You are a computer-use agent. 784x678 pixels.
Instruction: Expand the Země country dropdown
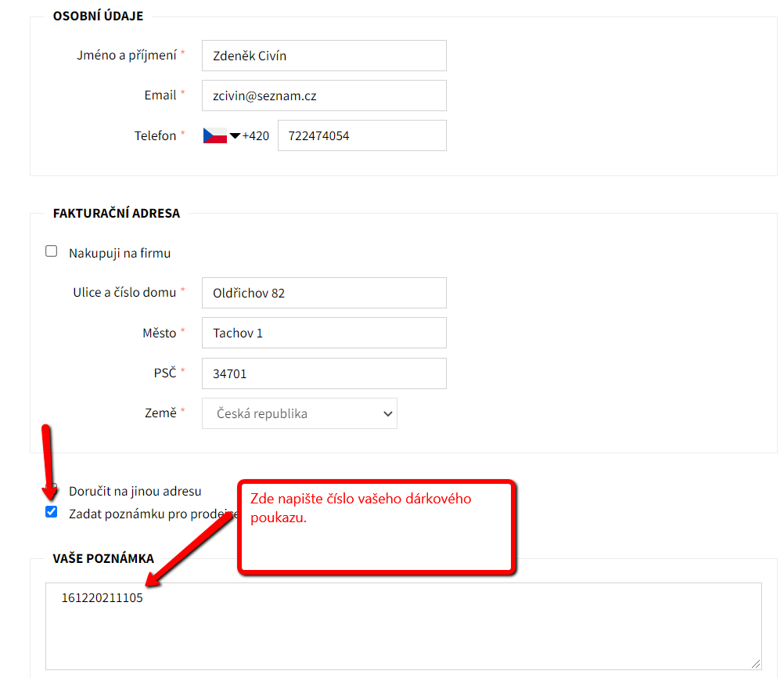[300, 413]
